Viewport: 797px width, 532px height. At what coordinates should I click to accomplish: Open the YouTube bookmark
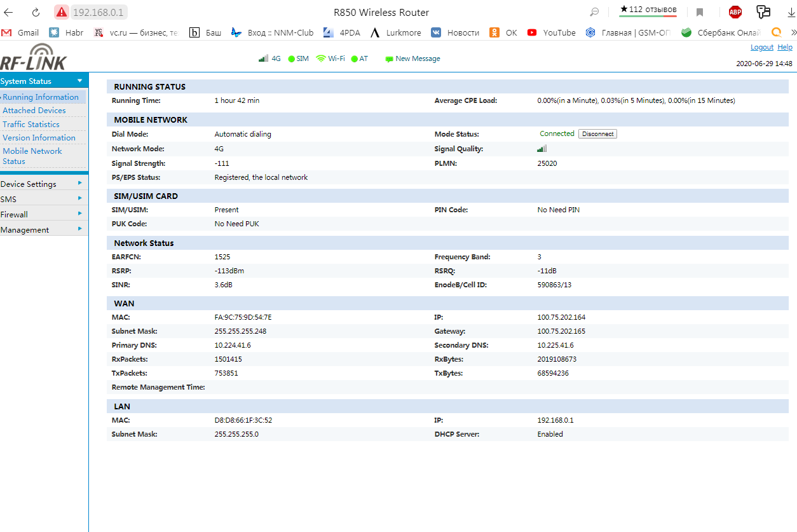pyautogui.click(x=551, y=32)
